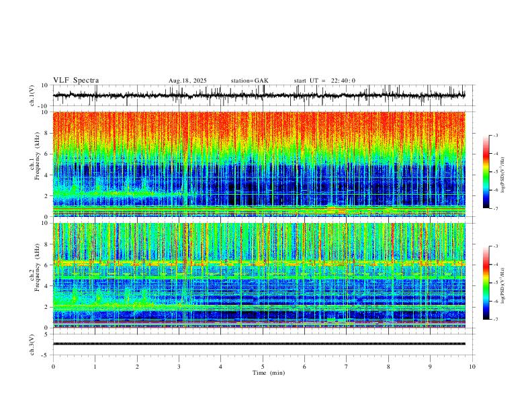Click the '-7' label of ch.2 color bar

495,320
